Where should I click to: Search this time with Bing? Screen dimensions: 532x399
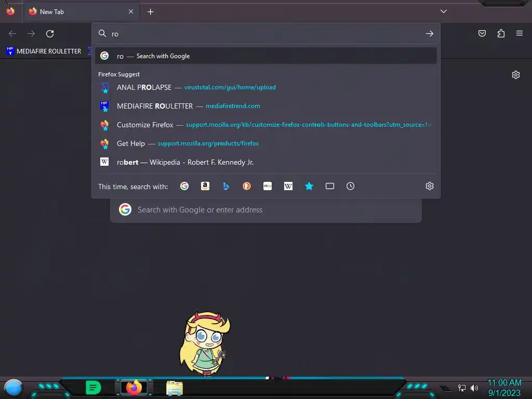click(x=226, y=186)
